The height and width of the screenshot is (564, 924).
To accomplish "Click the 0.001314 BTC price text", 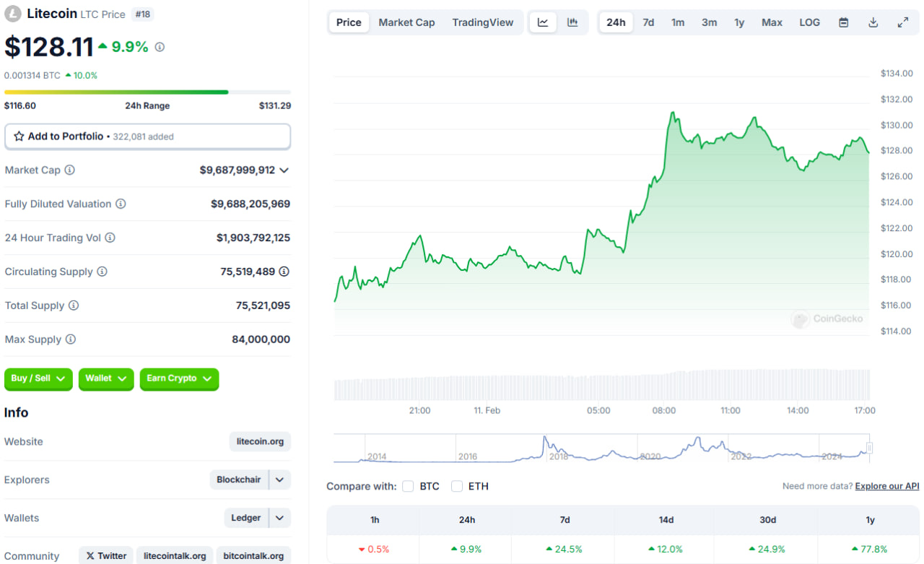I will click(x=32, y=75).
